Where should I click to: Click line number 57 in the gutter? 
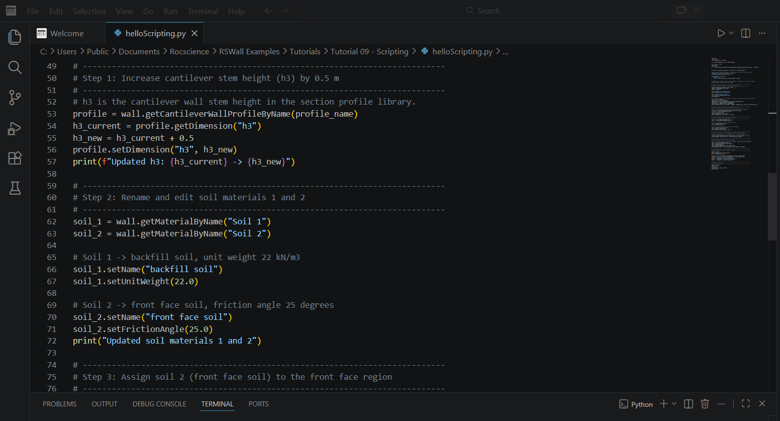point(52,162)
